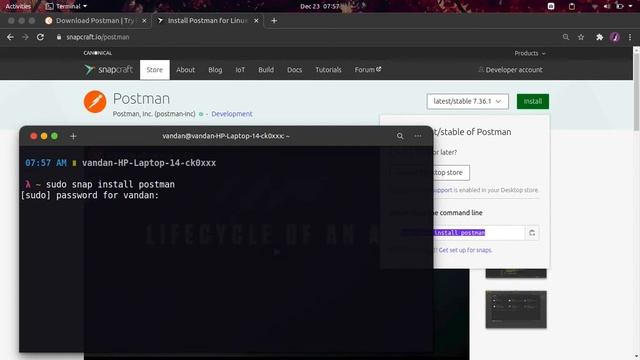Open browser profile avatar

coord(615,37)
